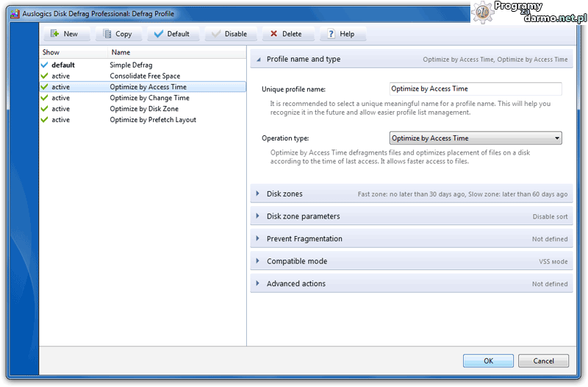This screenshot has height=387, width=588.
Task: Click blue checkmark beside Simple Defag
Action: click(45, 65)
